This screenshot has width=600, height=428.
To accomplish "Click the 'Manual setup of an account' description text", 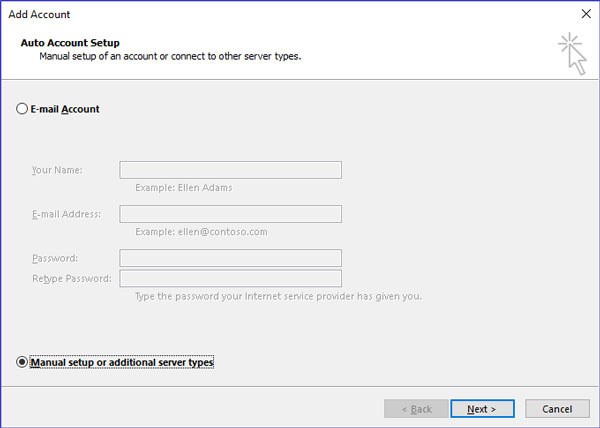I will pyautogui.click(x=170, y=56).
